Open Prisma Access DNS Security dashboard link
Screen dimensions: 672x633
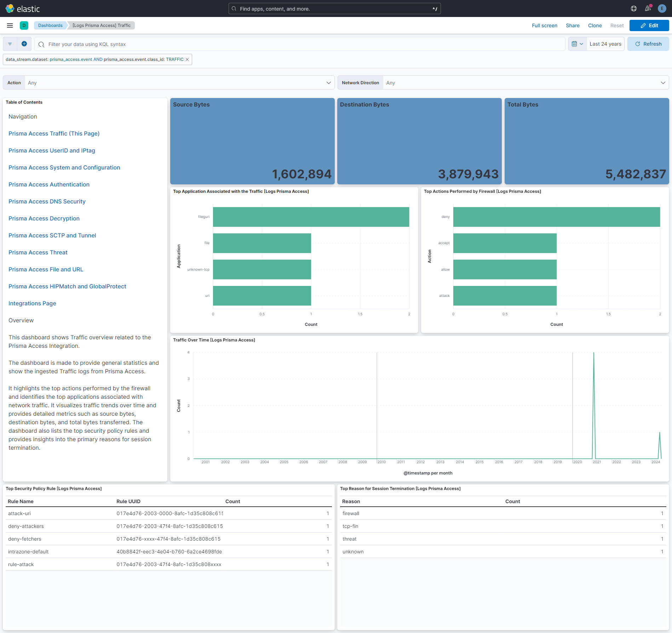click(47, 201)
